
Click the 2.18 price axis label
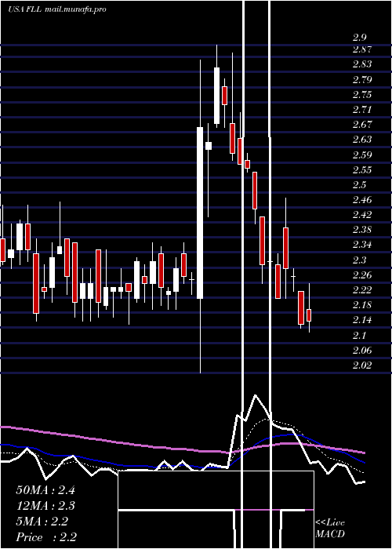pos(362,305)
